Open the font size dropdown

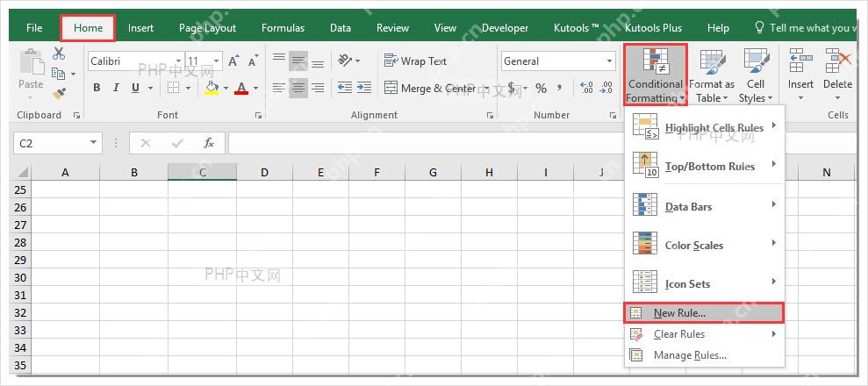point(217,61)
